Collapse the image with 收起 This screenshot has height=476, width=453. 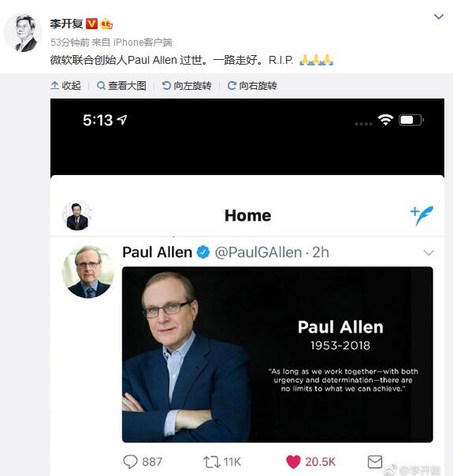(x=66, y=86)
